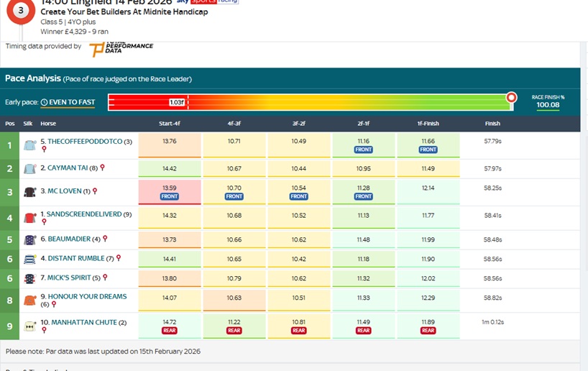Click Mc Loven's dark jockey silk icon
This screenshot has width=588, height=371.
click(x=29, y=192)
